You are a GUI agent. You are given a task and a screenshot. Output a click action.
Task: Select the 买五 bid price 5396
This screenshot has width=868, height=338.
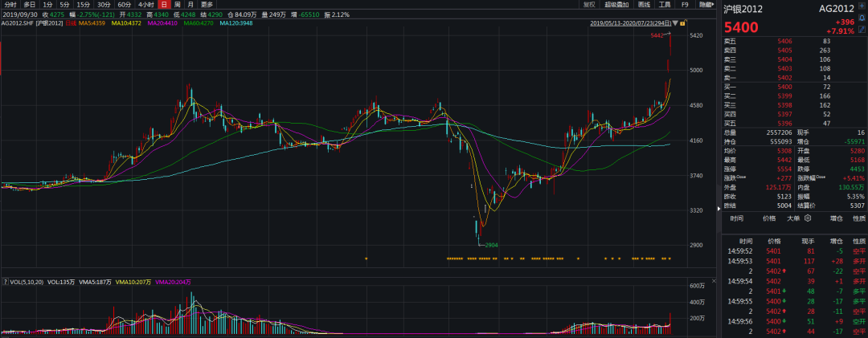pos(785,124)
